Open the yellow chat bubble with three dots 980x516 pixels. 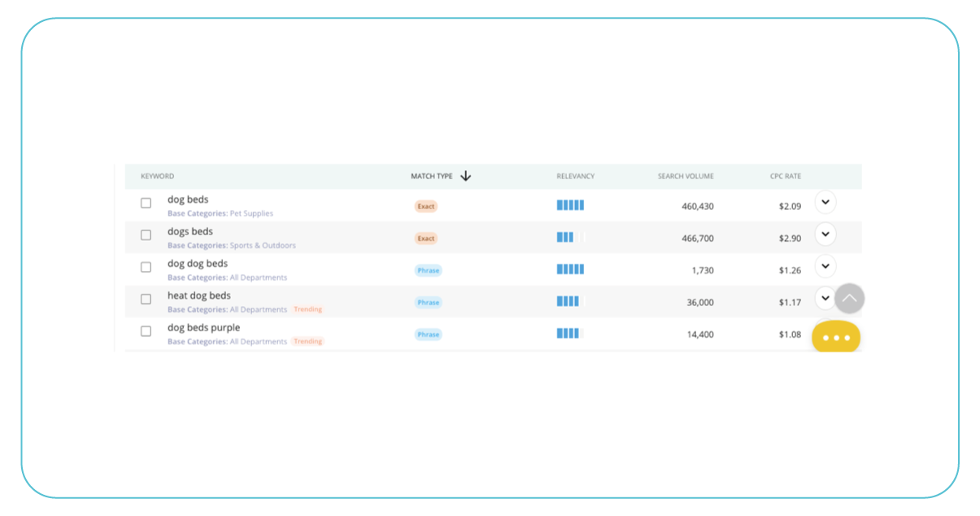pos(836,337)
